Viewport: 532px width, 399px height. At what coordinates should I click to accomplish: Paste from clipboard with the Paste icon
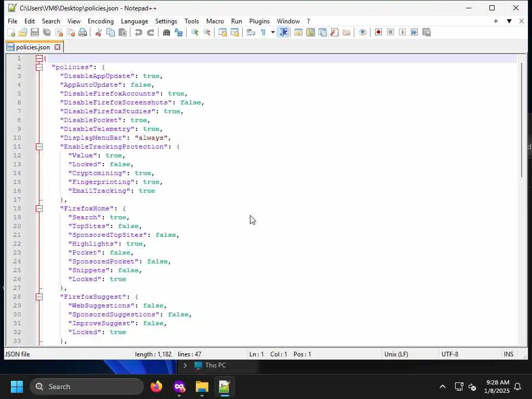coord(123,32)
